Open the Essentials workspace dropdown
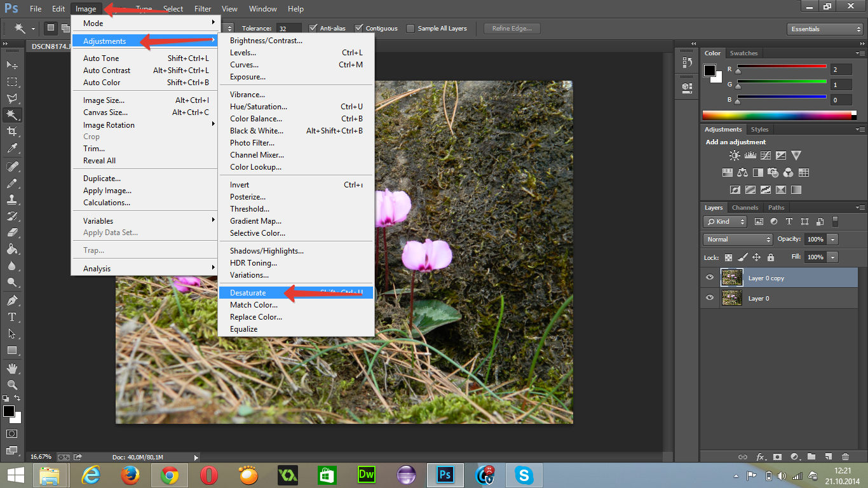This screenshot has height=488, width=868. point(824,29)
